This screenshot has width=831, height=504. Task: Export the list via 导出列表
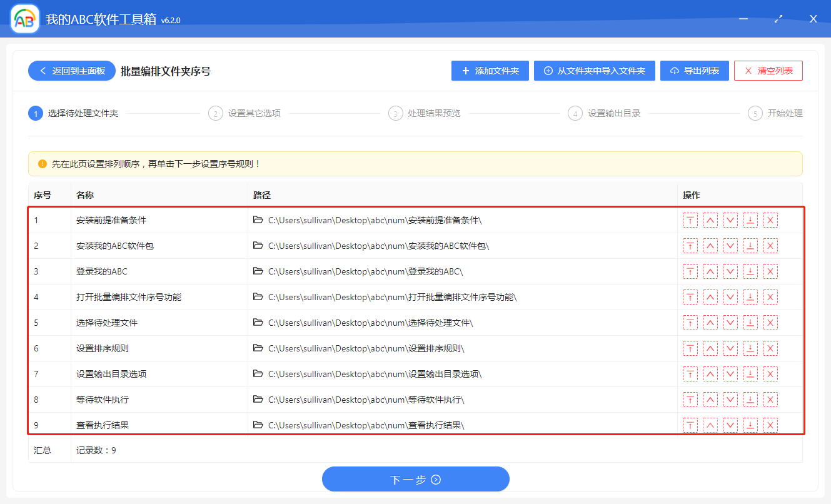(694, 70)
